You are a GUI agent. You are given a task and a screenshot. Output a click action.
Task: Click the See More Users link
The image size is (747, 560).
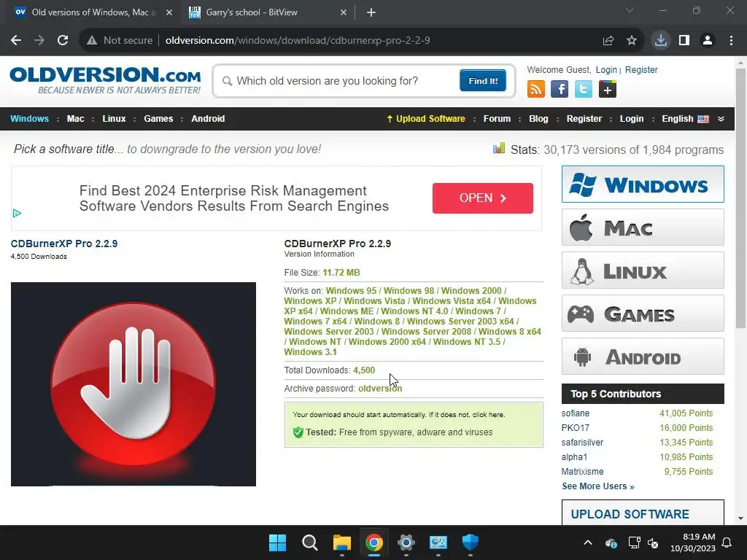[x=598, y=486]
